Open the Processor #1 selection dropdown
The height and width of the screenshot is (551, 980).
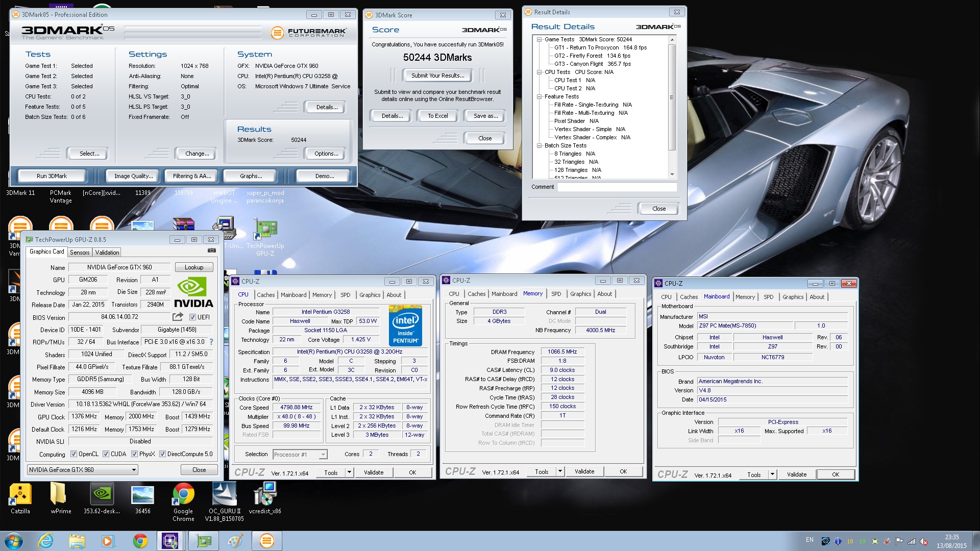pos(300,455)
